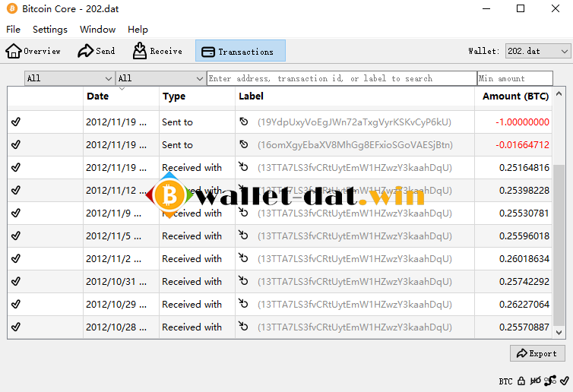Open the Help menu
This screenshot has width=573, height=392.
138,29
